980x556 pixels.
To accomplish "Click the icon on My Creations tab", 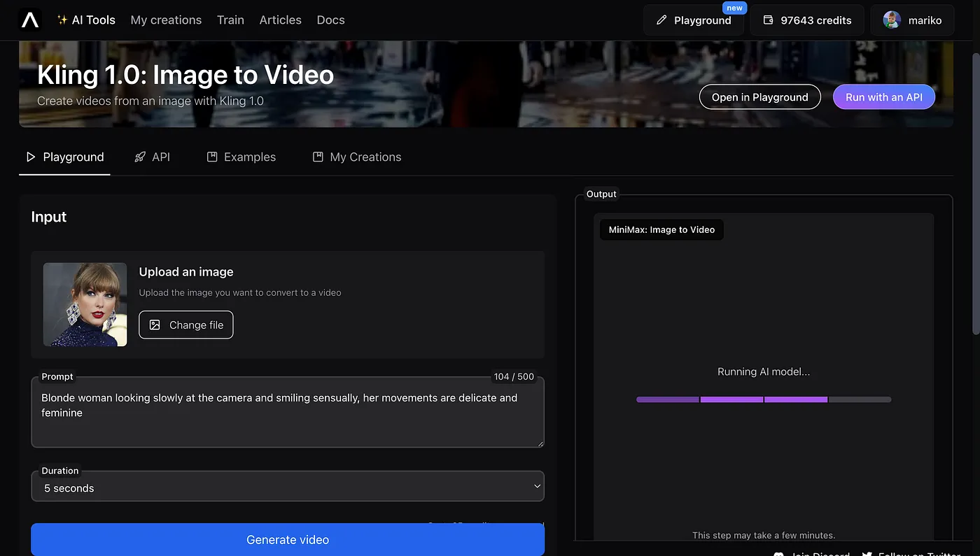I will (x=318, y=157).
